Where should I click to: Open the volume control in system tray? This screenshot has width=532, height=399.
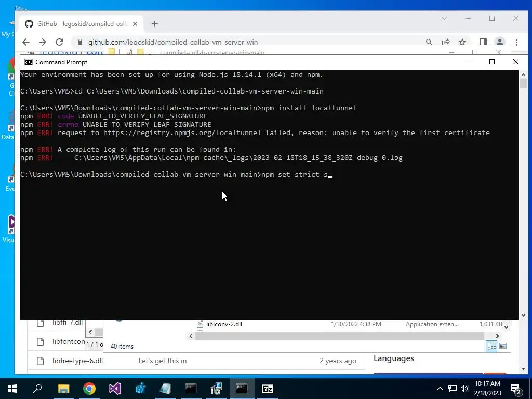click(x=464, y=389)
